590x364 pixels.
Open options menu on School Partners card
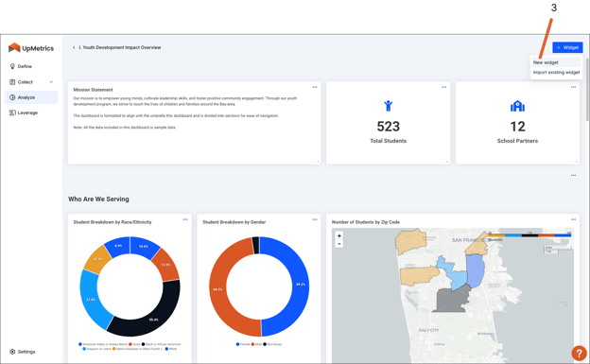pos(573,87)
